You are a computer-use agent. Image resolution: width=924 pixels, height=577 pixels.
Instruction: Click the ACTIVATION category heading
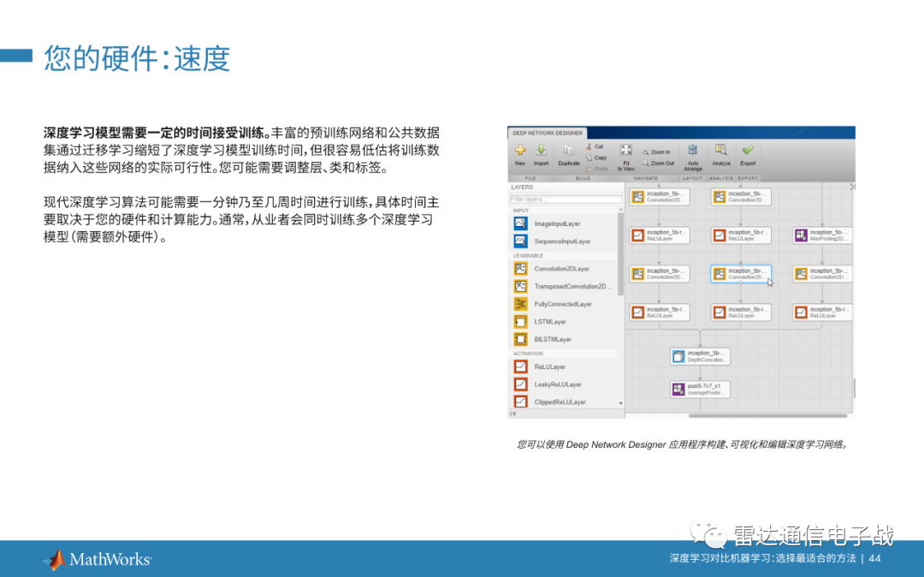[528, 354]
